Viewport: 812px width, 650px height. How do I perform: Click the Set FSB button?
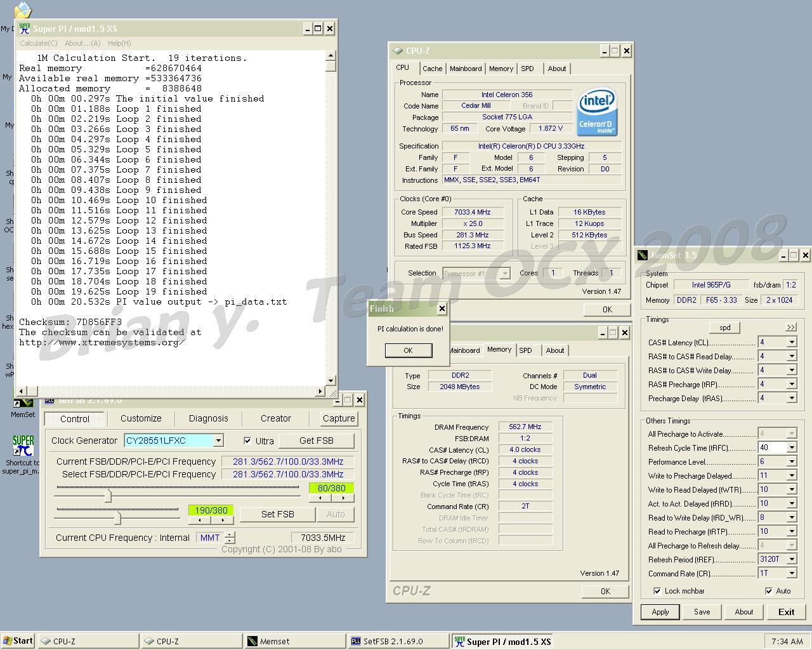(x=277, y=514)
